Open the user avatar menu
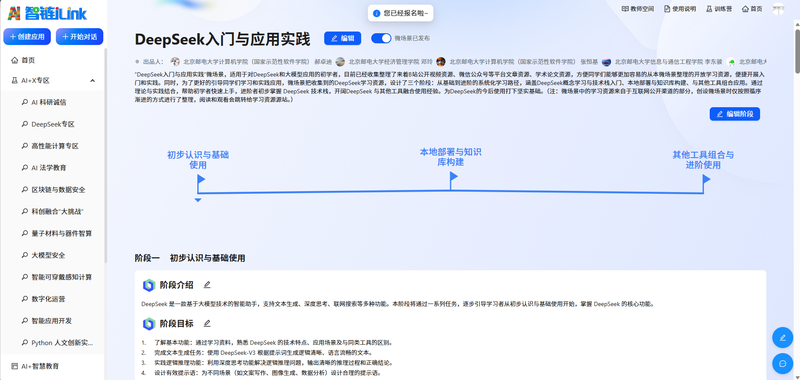The width and height of the screenshot is (800, 380). pyautogui.click(x=778, y=9)
